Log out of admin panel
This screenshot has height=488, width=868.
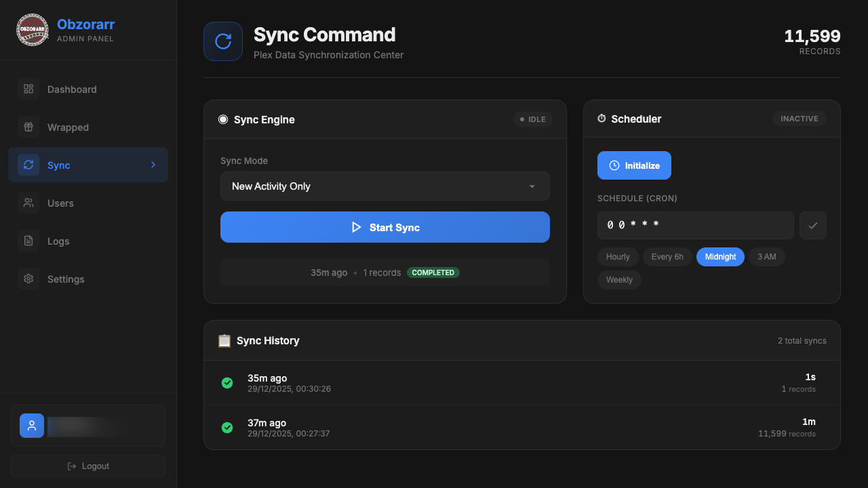tap(88, 466)
